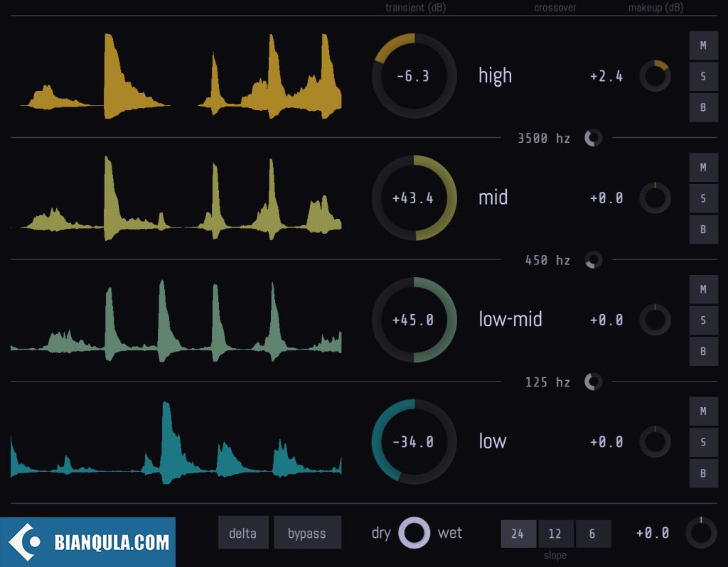This screenshot has width=728, height=567.
Task: Click the wet label
Action: tap(450, 533)
